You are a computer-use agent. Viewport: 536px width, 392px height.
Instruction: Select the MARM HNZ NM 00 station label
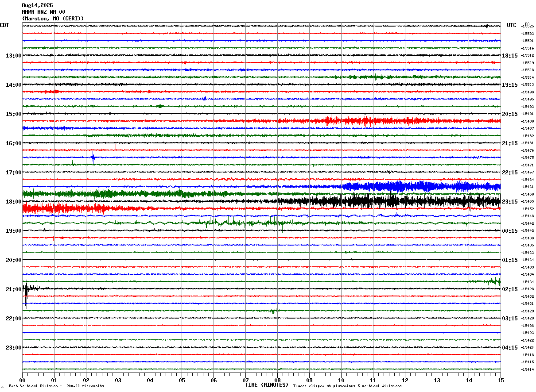point(43,12)
